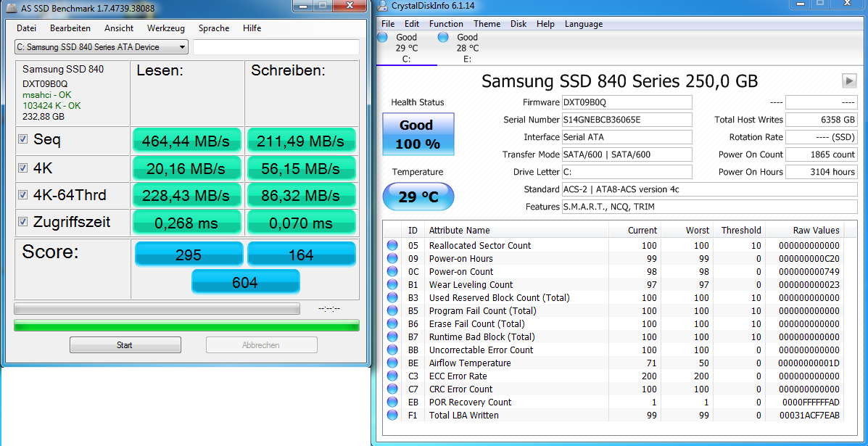
Task: Open the Hilfe menu
Action: pos(252,28)
